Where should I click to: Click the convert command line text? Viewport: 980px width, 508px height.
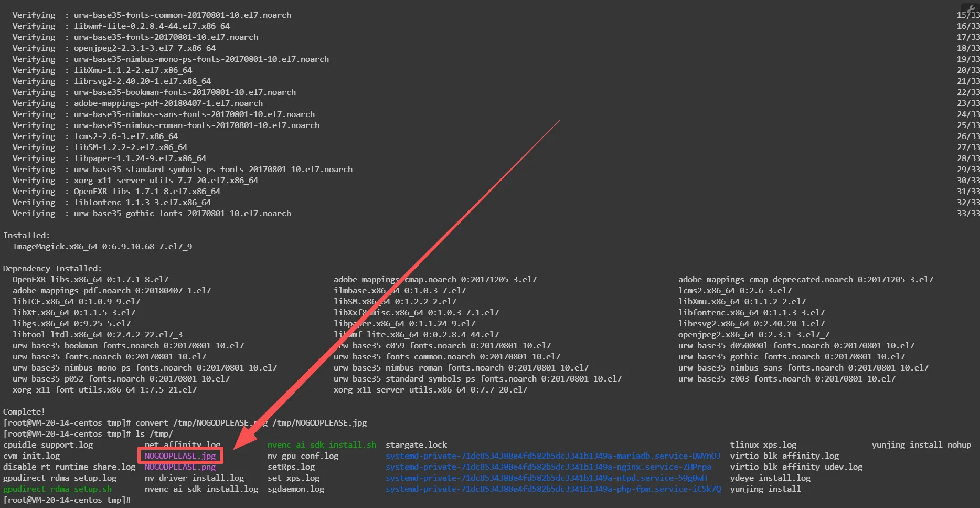click(251, 423)
